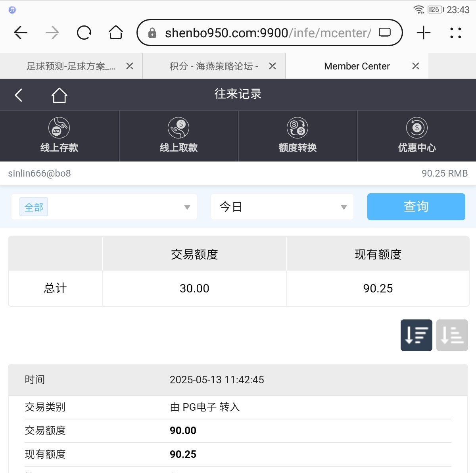Tap the member center home icon
The image size is (476, 473).
click(59, 95)
